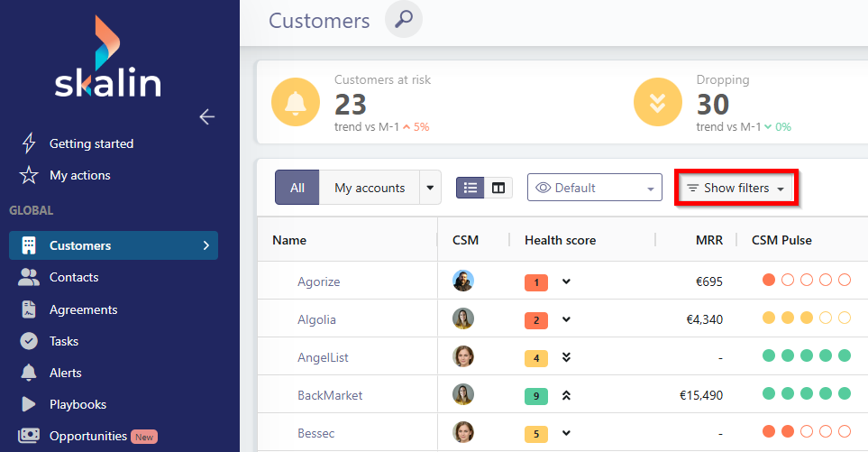The image size is (868, 452).
Task: Click the Customers at risk bell icon
Action: (296, 102)
